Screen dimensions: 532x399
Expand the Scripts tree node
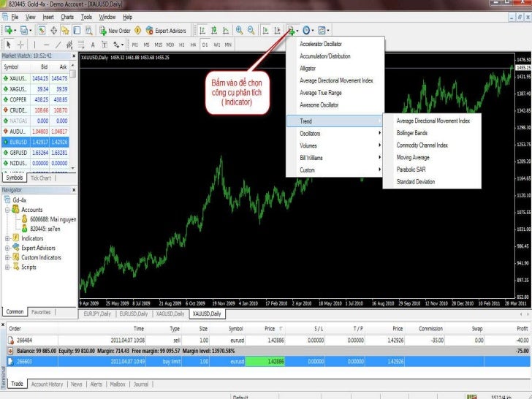7,267
